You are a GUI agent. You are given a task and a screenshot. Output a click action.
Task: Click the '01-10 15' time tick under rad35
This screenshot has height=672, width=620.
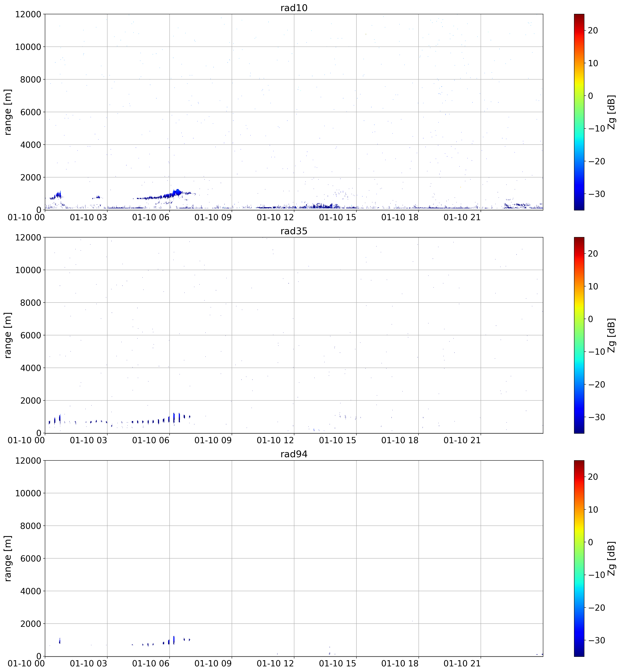click(x=337, y=441)
